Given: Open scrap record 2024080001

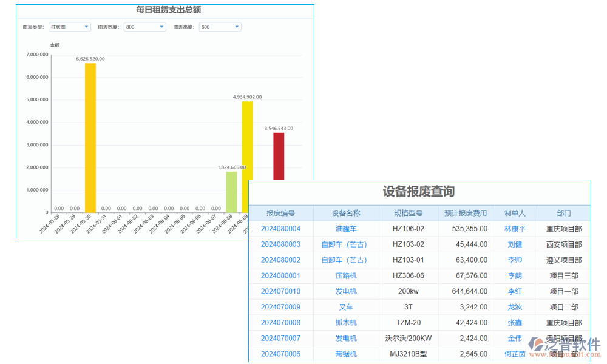Looking at the screenshot, I should point(280,275).
